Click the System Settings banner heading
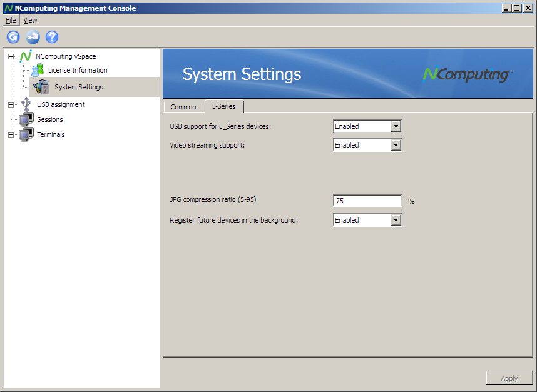The height and width of the screenshot is (392, 537). (242, 74)
